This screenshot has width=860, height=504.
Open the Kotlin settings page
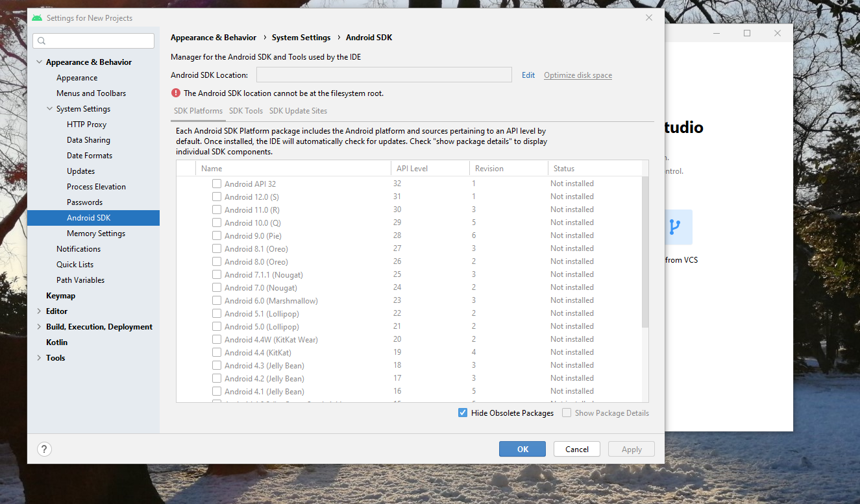coord(56,342)
